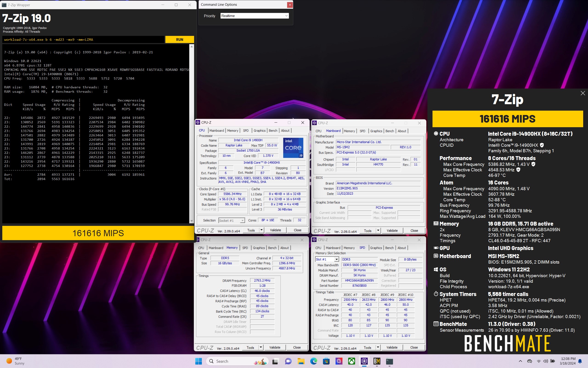Viewport: 588px width, 368px height.
Task: Click the BenchMate BM taskbar icon
Action: coord(377,361)
